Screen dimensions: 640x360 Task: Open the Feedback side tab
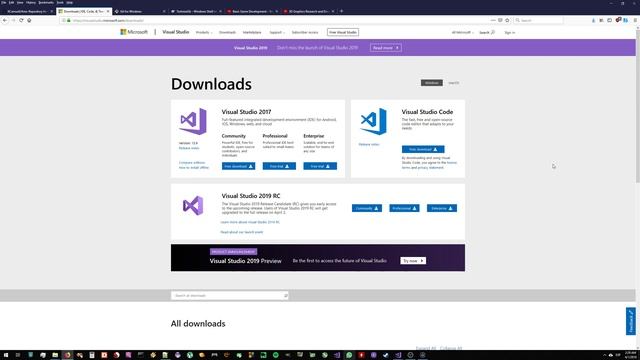tap(631, 321)
